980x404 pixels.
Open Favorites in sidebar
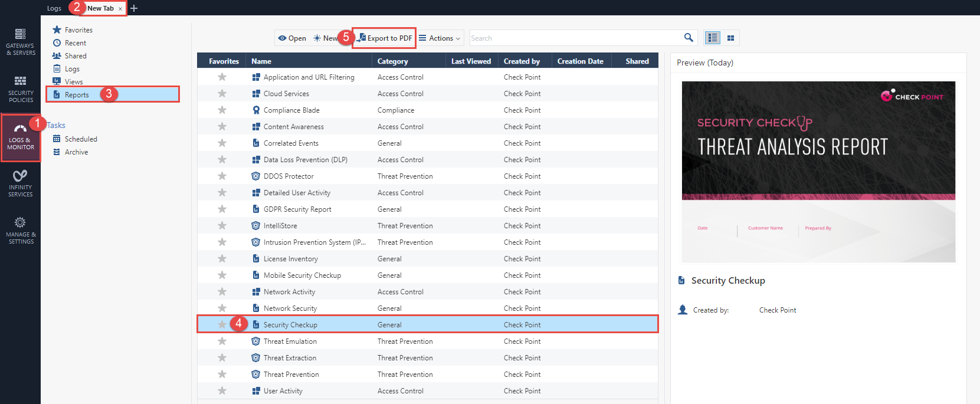78,30
